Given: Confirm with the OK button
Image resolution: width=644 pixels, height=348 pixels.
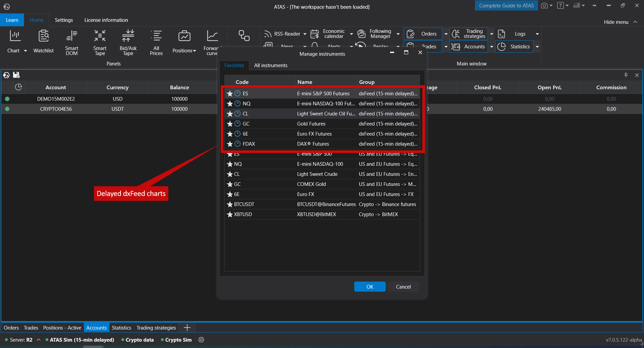Looking at the screenshot, I should click(370, 287).
